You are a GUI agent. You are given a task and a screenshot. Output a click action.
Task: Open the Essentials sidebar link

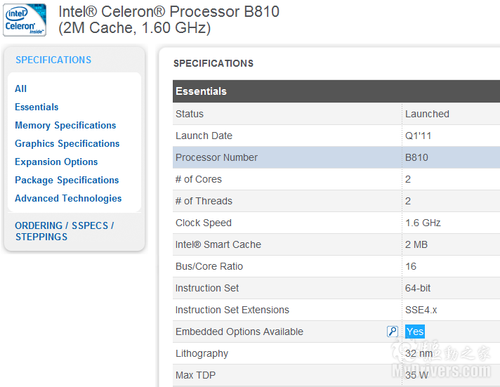37,107
